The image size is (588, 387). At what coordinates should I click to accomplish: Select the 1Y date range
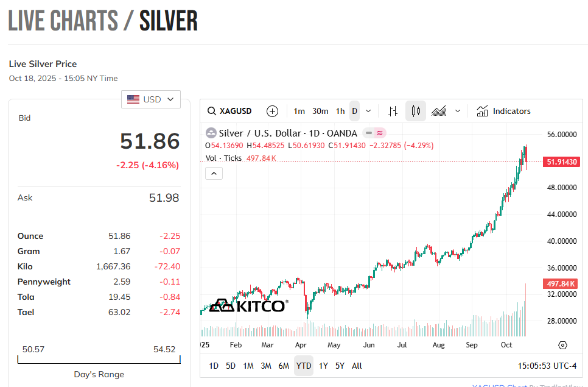pos(323,366)
